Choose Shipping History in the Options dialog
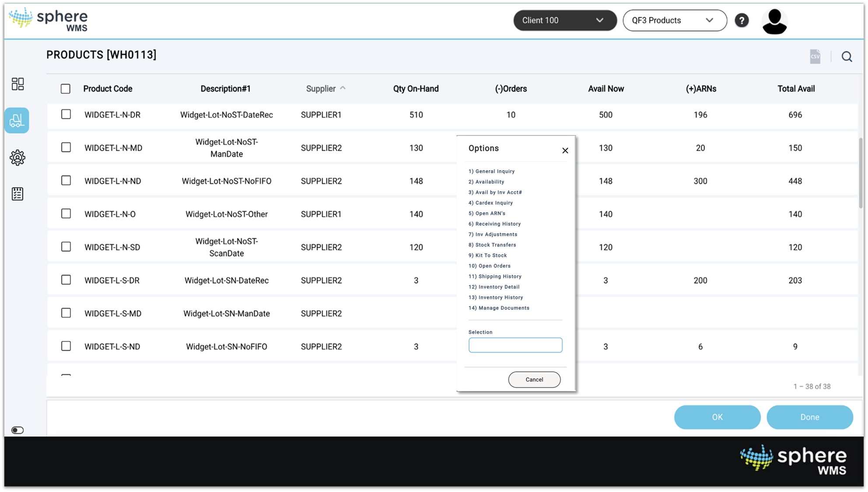This screenshot has width=868, height=492. point(495,276)
